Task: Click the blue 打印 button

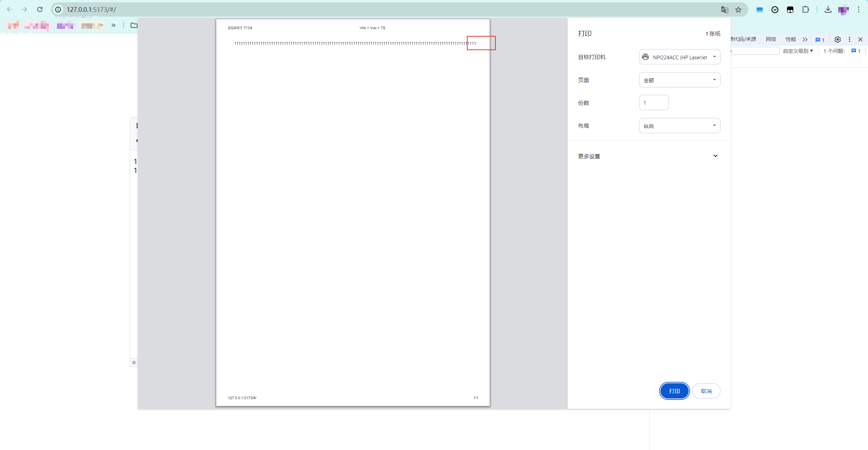Action: pyautogui.click(x=674, y=391)
